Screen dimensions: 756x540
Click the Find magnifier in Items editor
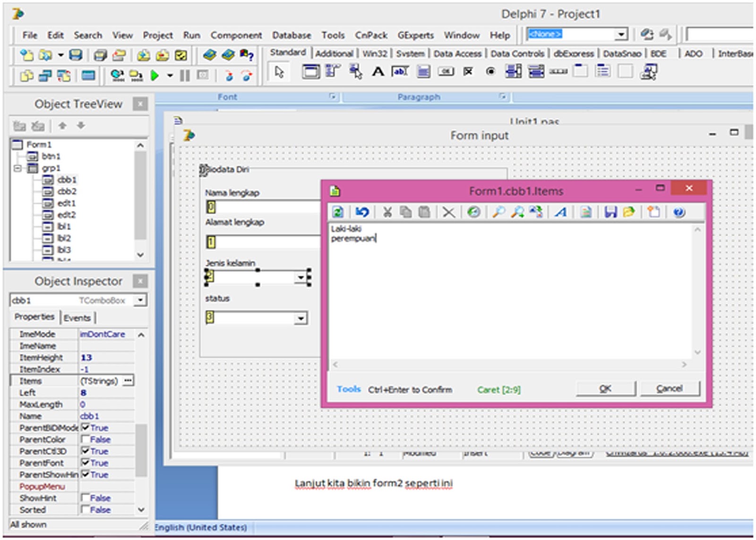498,212
